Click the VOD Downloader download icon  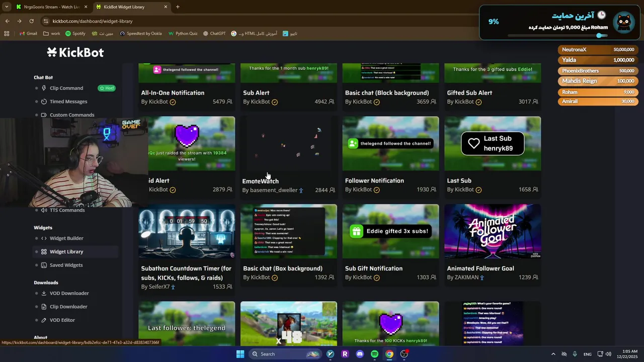pos(44,294)
